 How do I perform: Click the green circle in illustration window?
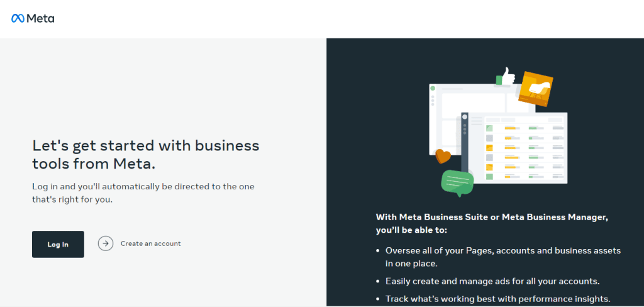click(x=433, y=88)
